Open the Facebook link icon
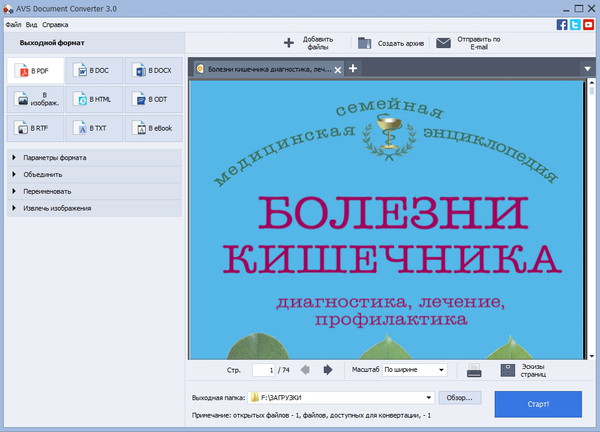Viewport: 600px width, 432px height. 562,23
